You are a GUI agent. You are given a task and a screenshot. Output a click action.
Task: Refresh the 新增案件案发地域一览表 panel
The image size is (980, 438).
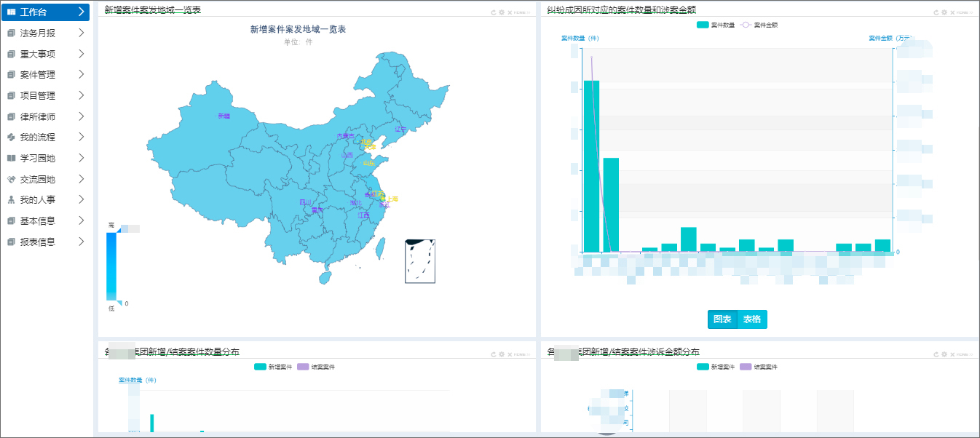(494, 12)
